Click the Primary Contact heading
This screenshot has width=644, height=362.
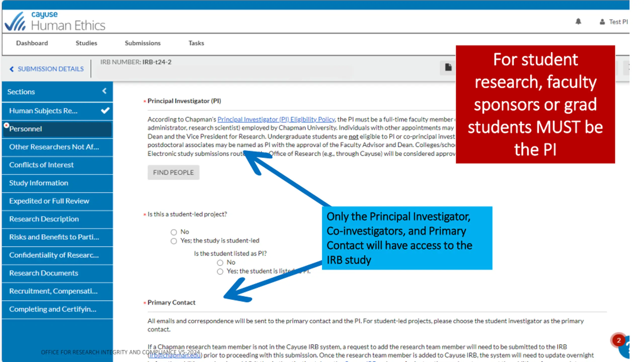point(171,302)
